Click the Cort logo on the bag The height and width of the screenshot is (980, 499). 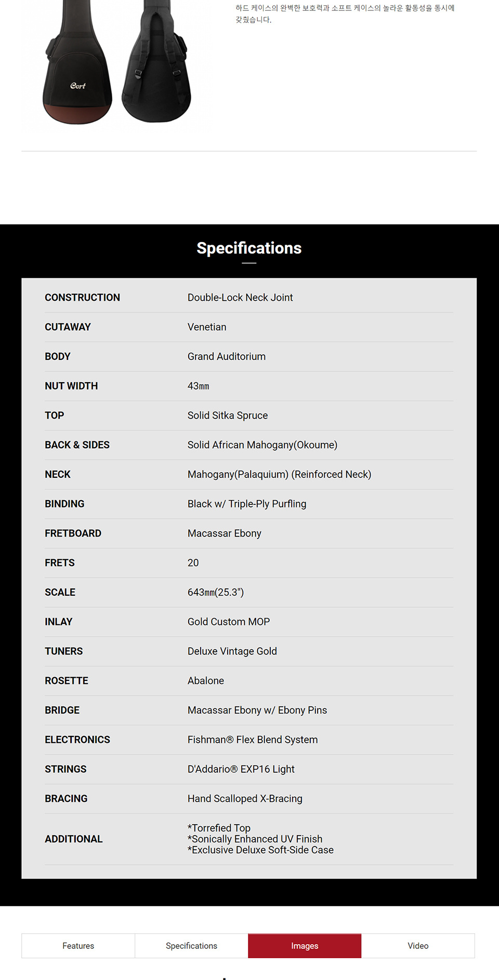(x=78, y=86)
